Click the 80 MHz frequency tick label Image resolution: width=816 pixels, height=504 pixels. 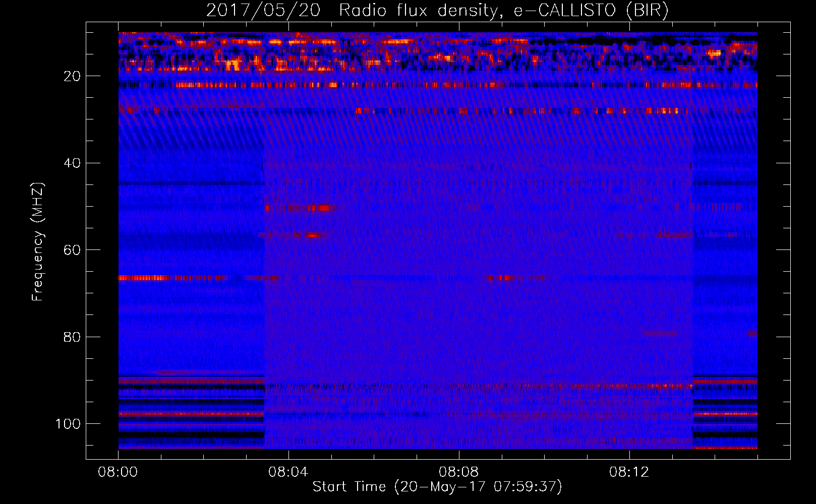click(73, 337)
